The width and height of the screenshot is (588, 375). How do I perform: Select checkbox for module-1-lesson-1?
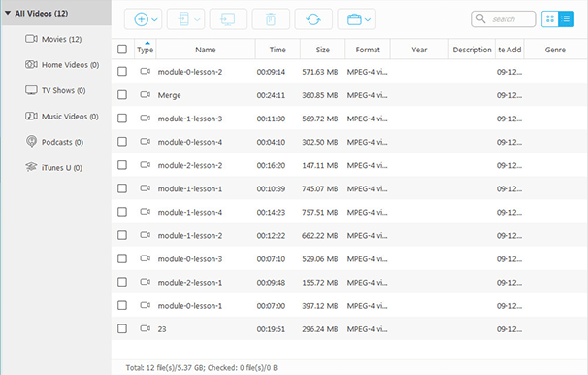point(122,188)
